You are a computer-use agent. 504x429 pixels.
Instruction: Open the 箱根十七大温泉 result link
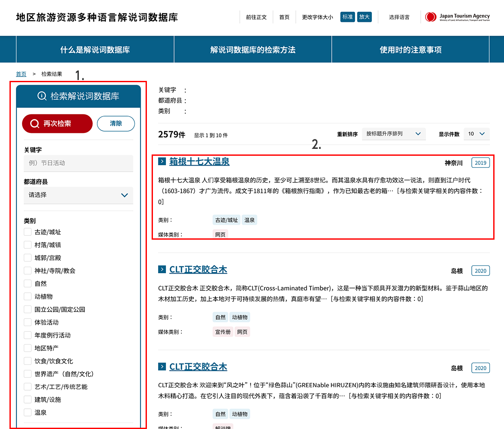(199, 161)
